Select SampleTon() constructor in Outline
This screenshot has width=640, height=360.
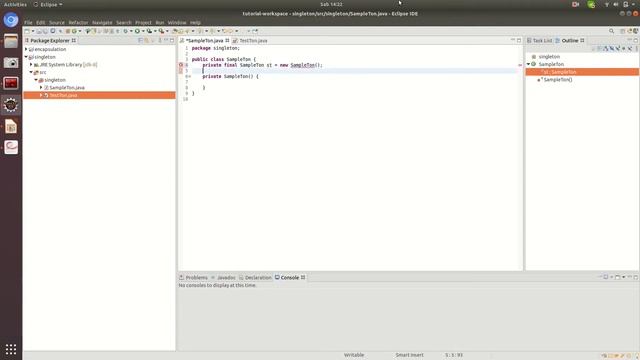pos(558,80)
